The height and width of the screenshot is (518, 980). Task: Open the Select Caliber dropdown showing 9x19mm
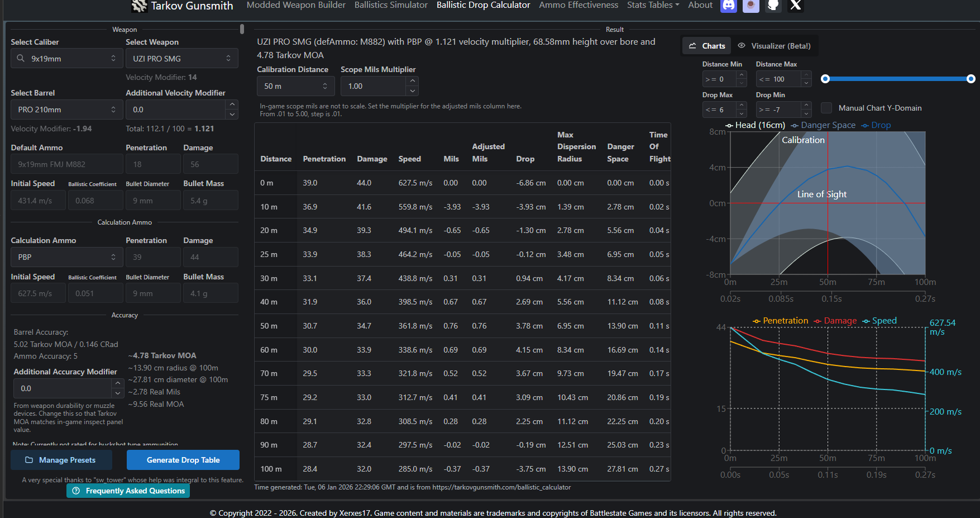click(66, 58)
